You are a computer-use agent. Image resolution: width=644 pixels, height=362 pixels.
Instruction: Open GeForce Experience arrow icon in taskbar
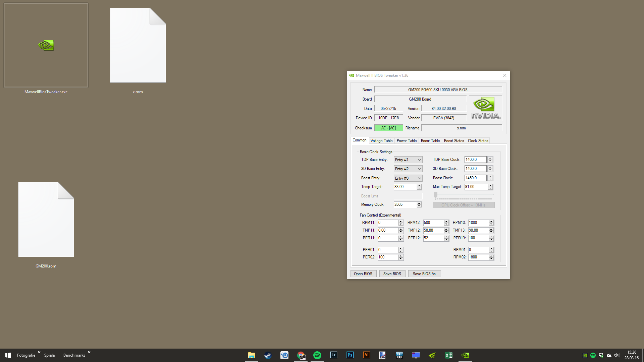pos(432,355)
